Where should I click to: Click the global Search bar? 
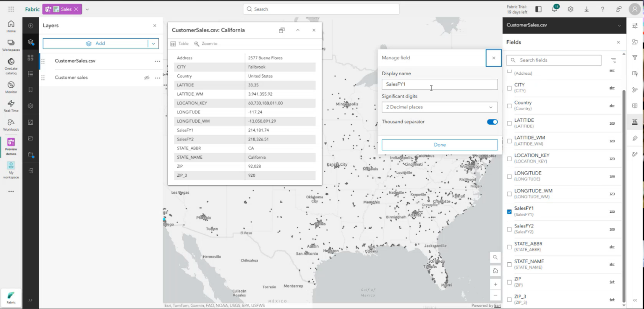[321, 9]
